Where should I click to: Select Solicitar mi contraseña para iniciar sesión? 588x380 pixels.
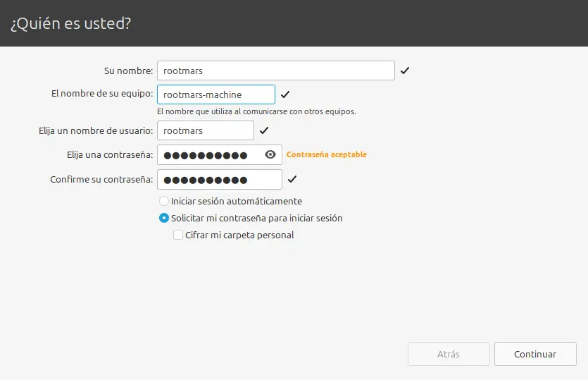[x=164, y=218]
